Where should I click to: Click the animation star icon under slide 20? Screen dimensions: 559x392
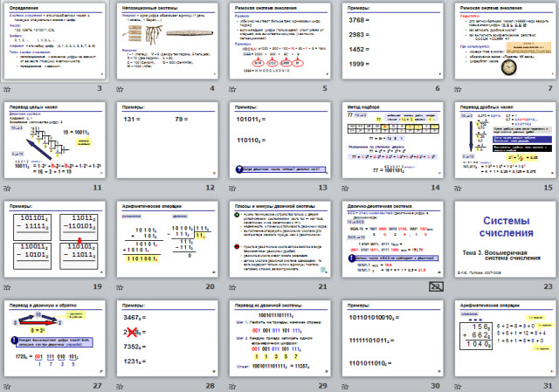click(x=121, y=286)
